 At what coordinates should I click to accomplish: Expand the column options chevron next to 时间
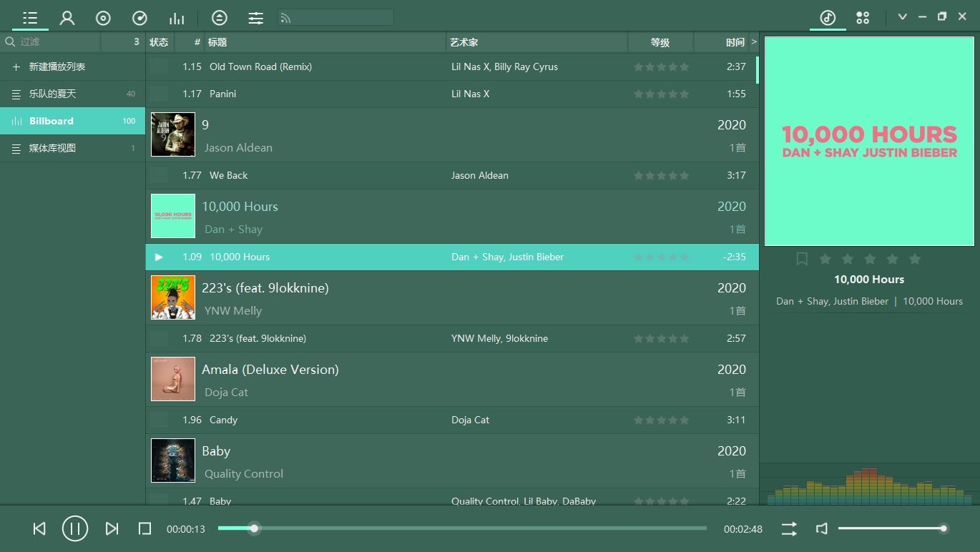click(753, 41)
